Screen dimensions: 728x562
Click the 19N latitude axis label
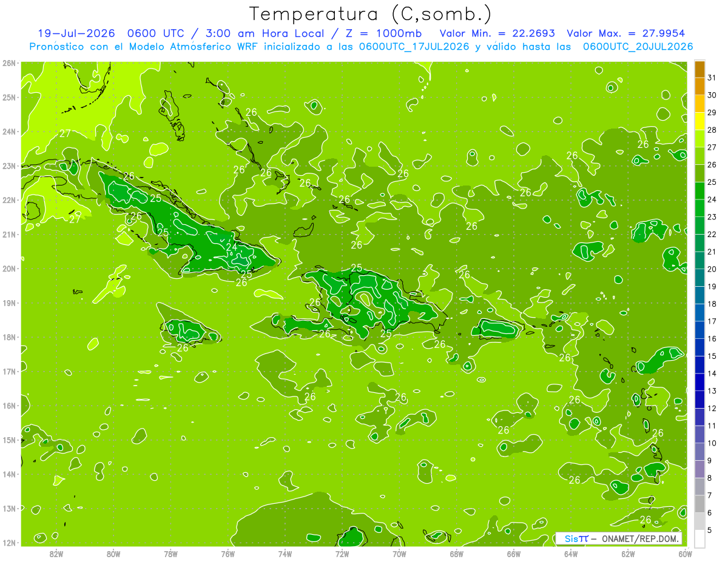tap(8, 303)
